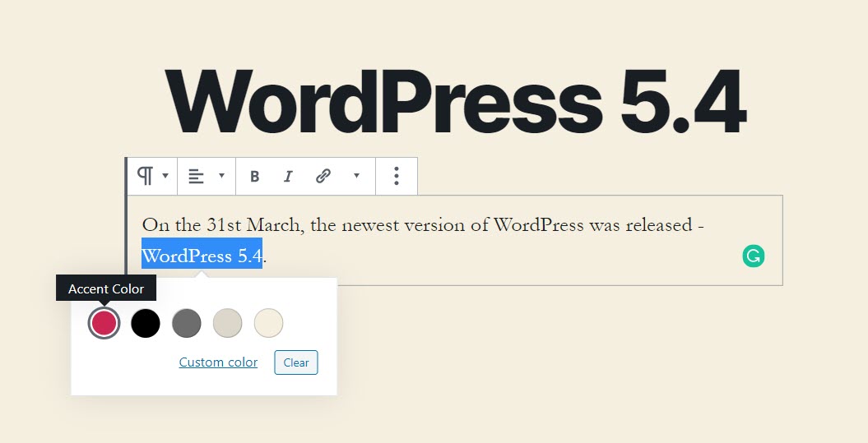The height and width of the screenshot is (443, 868).
Task: Click the text alignment icon
Action: point(196,177)
